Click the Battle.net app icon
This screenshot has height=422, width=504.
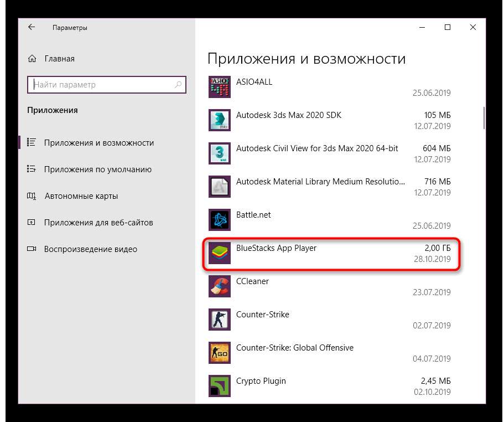[x=219, y=220]
